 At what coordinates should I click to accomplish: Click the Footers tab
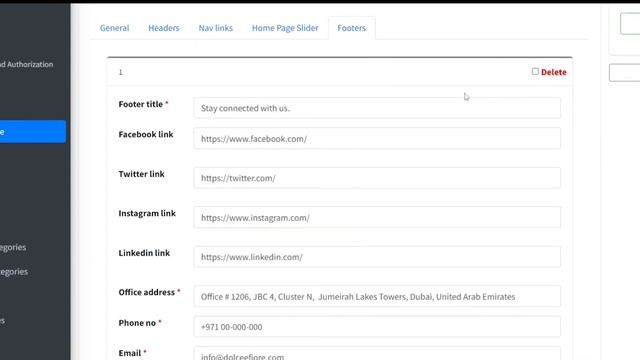[351, 28]
